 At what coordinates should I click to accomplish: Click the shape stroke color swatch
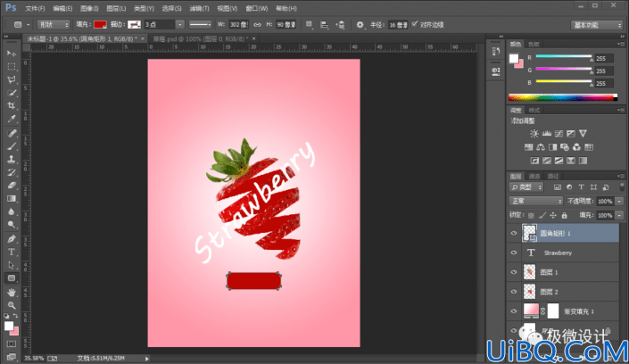[134, 25]
